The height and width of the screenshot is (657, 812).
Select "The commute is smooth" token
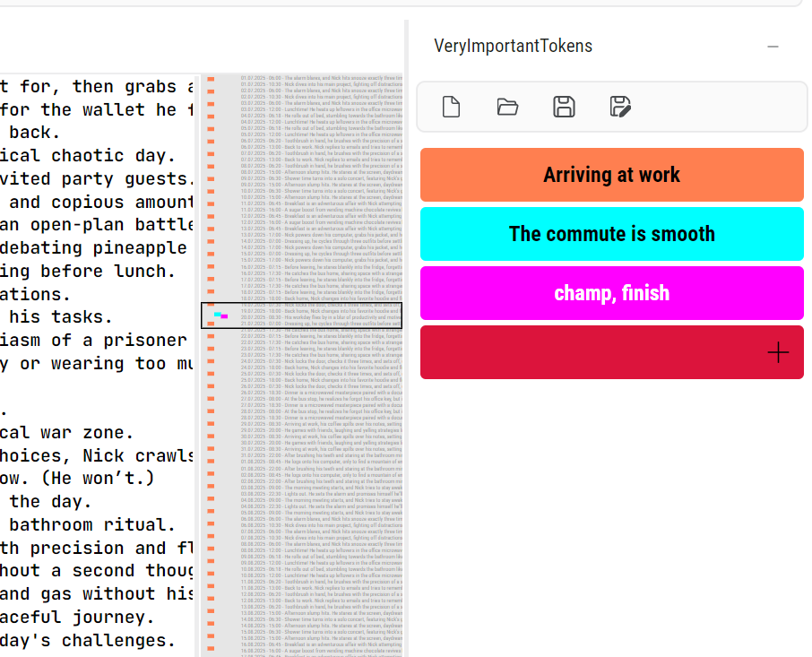coord(611,234)
